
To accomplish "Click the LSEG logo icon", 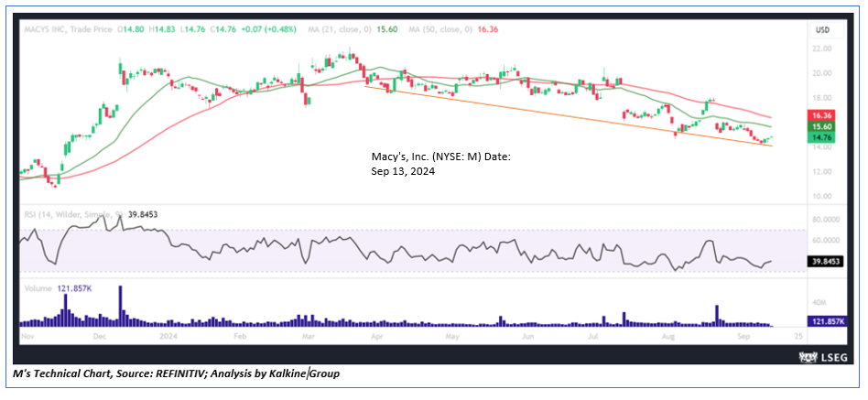I will point(808,357).
